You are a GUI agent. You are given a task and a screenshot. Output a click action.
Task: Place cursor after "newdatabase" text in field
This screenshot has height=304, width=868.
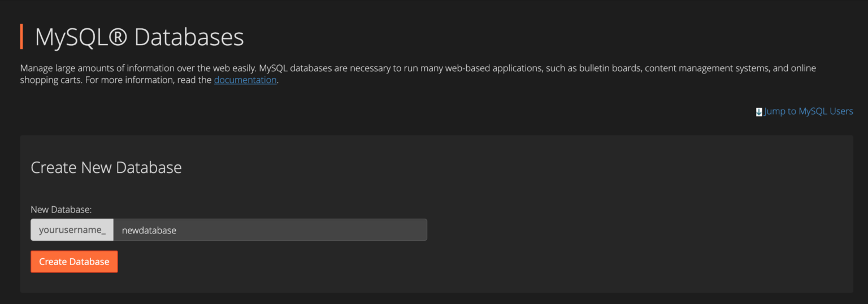[179, 230]
